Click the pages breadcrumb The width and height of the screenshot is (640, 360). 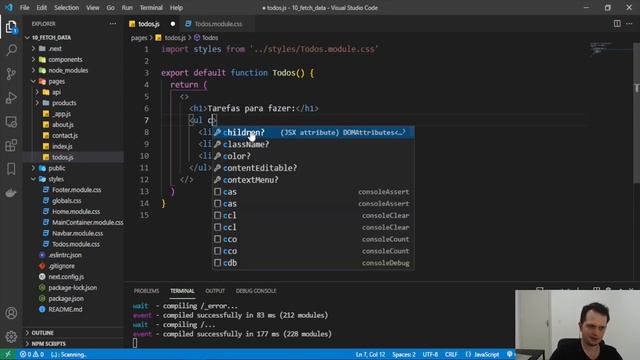(x=139, y=38)
